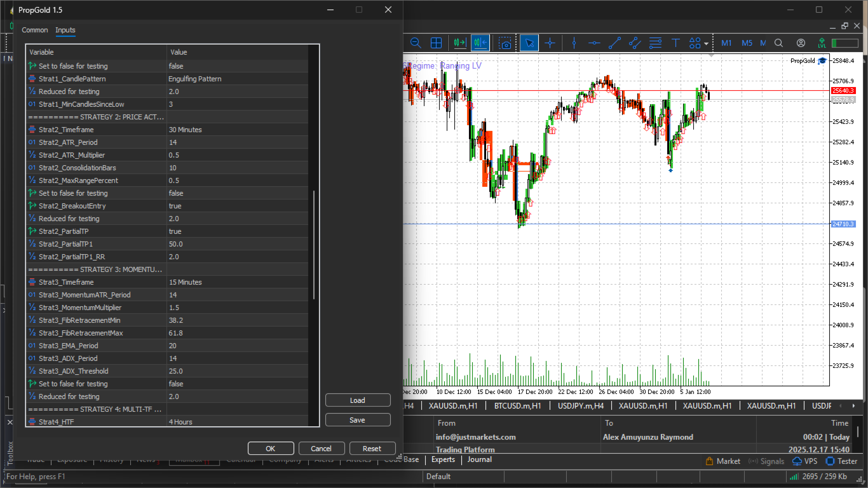Toggle Strat2_BreakoutEntry true value
Image resolution: width=868 pixels, height=488 pixels.
237,206
